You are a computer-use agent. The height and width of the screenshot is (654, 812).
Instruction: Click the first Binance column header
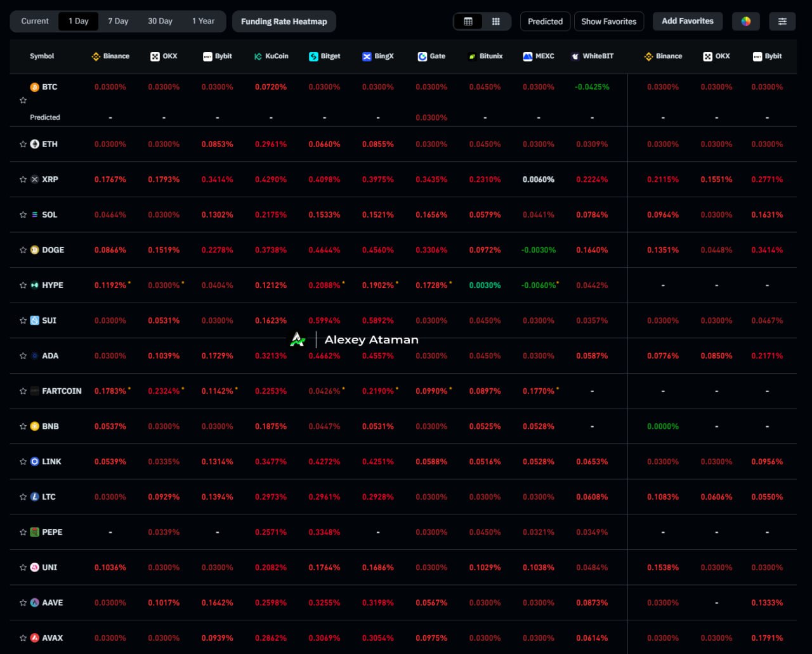(110, 56)
